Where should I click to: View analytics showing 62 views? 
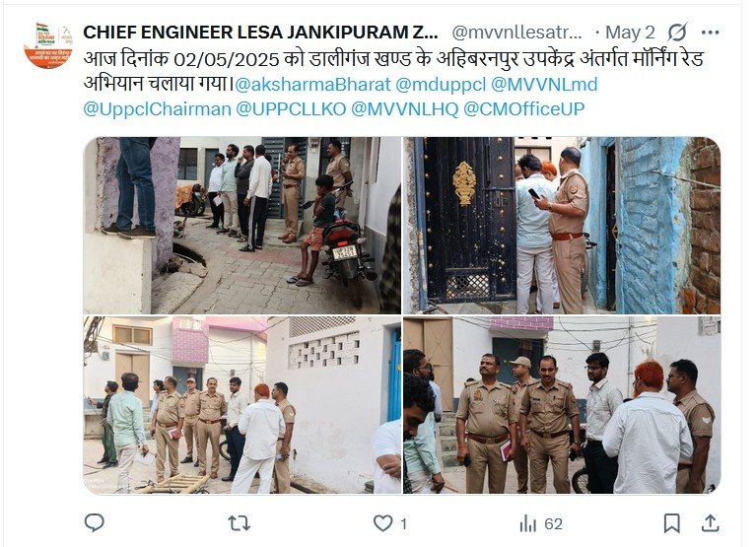pos(541,523)
